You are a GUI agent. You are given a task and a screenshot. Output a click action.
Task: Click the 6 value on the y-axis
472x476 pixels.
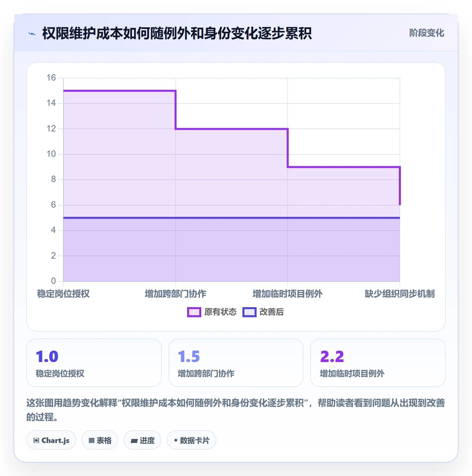53,205
